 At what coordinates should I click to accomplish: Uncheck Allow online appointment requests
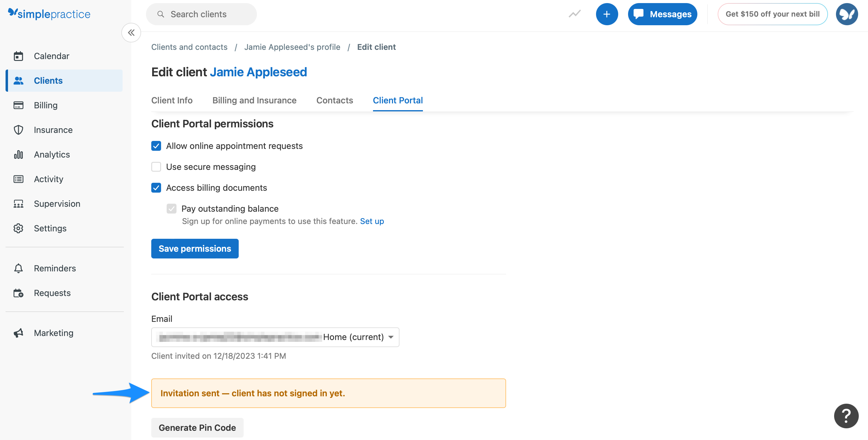(x=156, y=146)
